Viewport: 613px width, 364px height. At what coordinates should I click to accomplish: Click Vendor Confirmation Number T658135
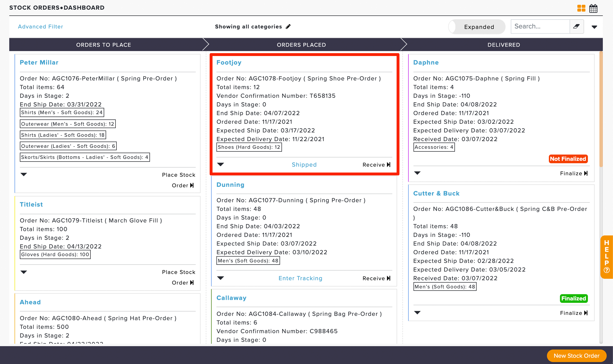pyautogui.click(x=276, y=96)
